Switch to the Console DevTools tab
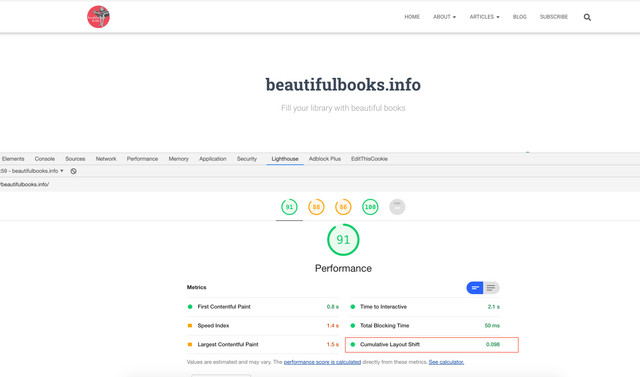Viewport: 640px width, 377px height. tap(44, 159)
